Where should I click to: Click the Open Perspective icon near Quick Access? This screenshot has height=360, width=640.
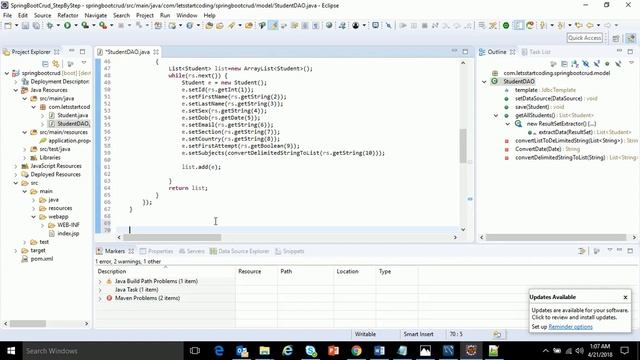pyautogui.click(x=616, y=38)
